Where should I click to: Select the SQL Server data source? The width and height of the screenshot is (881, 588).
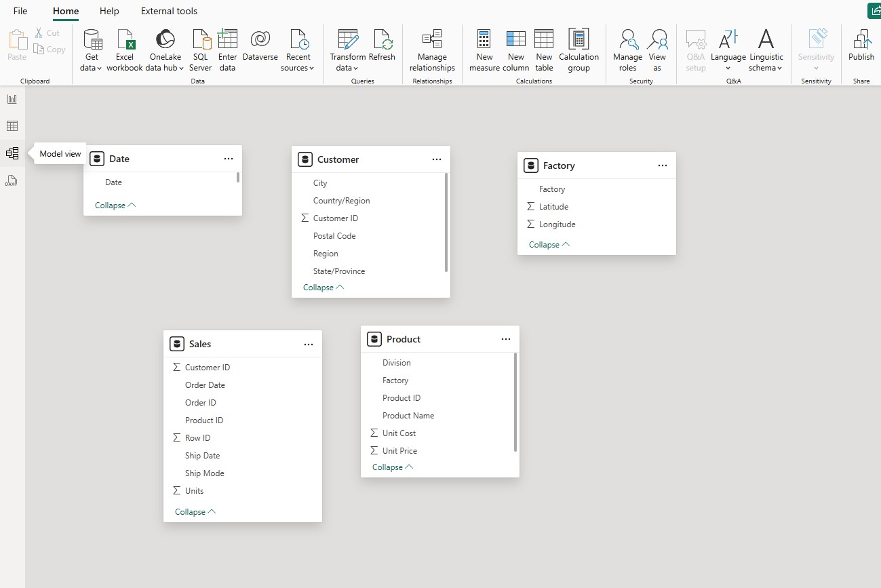point(201,50)
